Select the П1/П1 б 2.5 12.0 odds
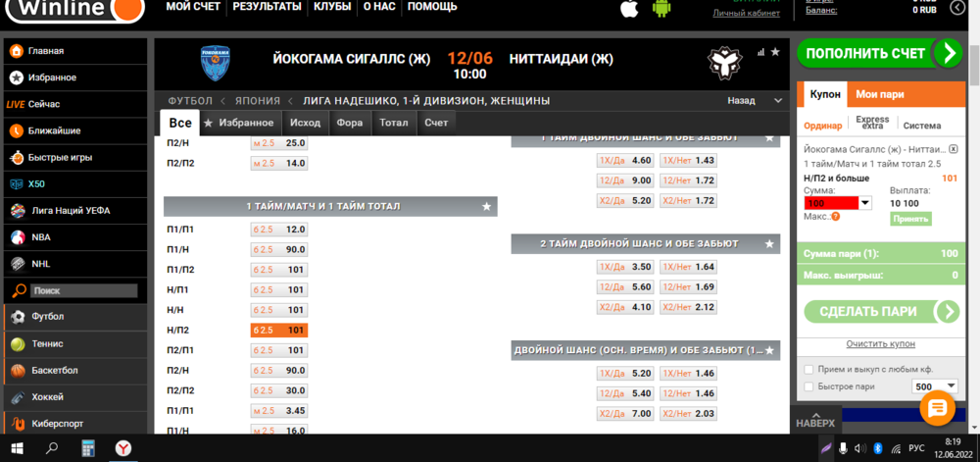Viewport: 980px width, 462px height. coord(279,230)
